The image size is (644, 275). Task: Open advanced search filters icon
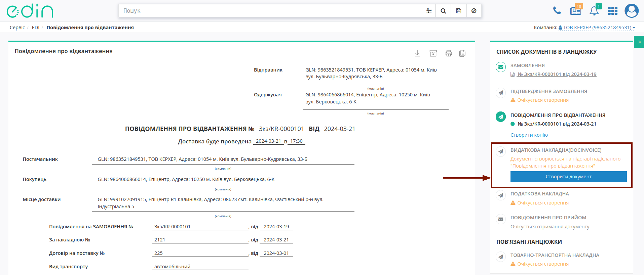(x=429, y=11)
